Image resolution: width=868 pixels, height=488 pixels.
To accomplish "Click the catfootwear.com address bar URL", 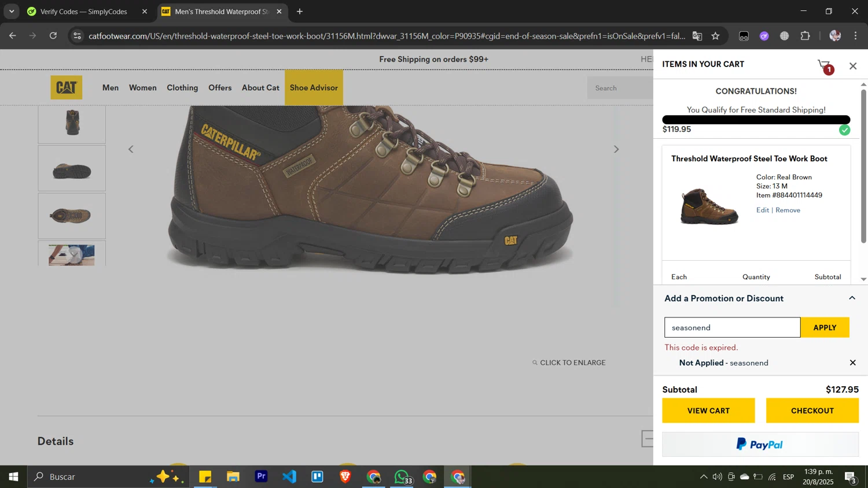I will coord(386,36).
